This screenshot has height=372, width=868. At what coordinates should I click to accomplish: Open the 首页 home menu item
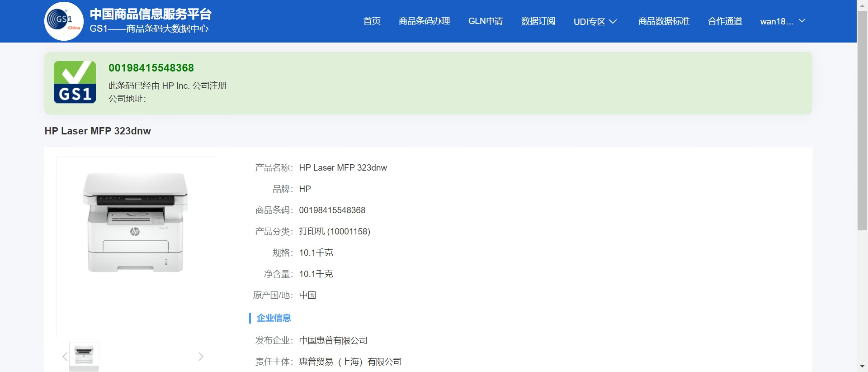point(372,21)
